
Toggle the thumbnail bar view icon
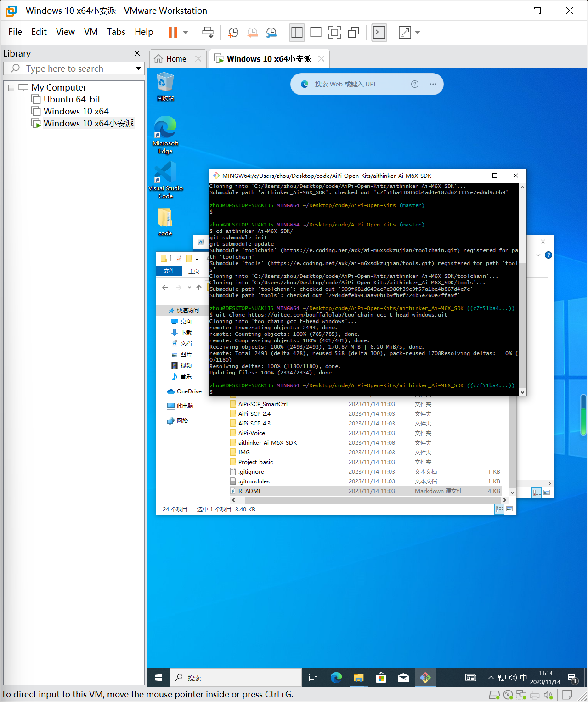(316, 32)
